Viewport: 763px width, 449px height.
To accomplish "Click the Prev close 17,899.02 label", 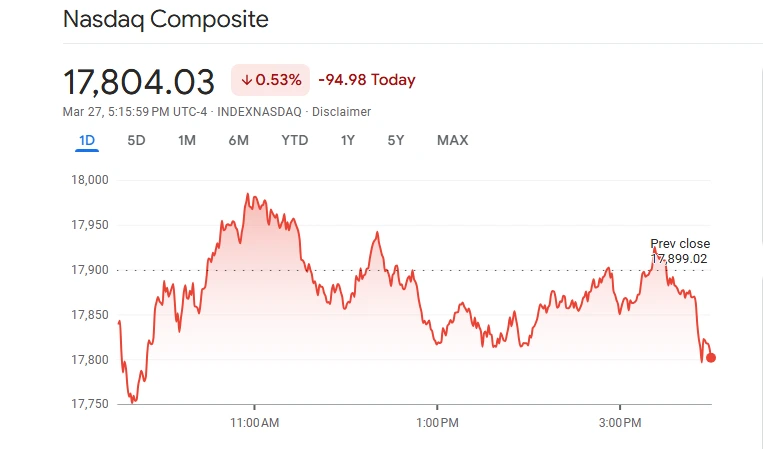I will [x=679, y=251].
